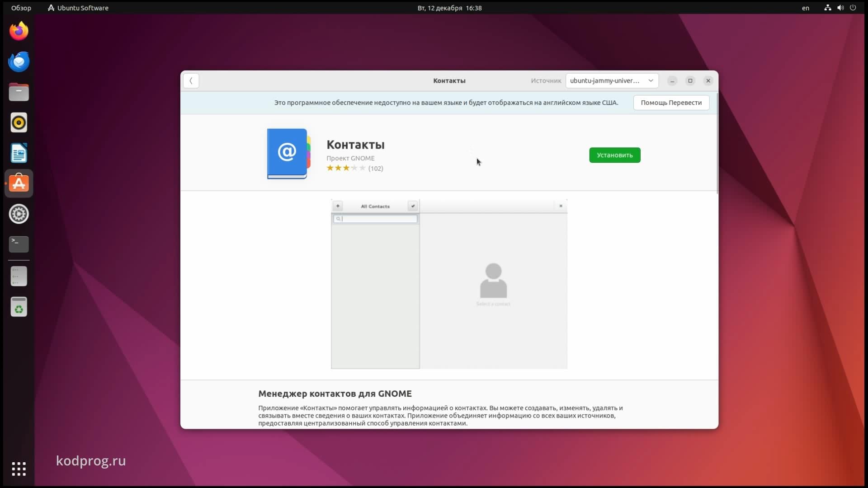Click the Ubuntu Software dock icon
868x488 pixels.
pos(19,183)
